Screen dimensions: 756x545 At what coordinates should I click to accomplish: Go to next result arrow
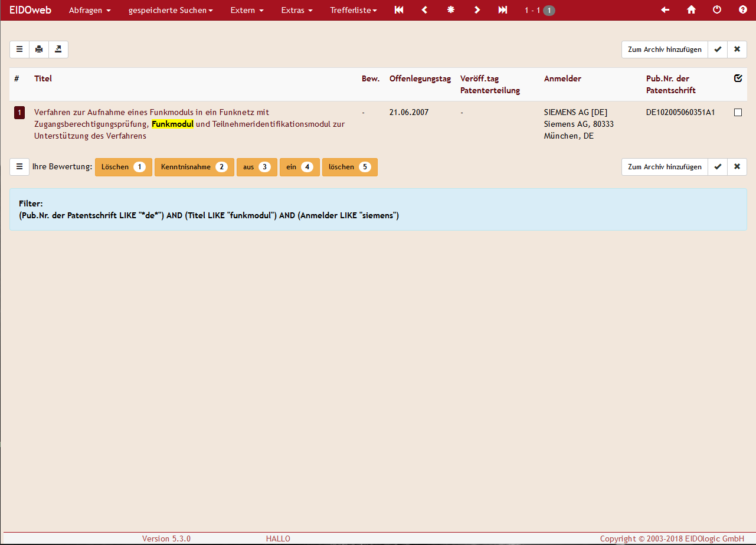click(477, 10)
